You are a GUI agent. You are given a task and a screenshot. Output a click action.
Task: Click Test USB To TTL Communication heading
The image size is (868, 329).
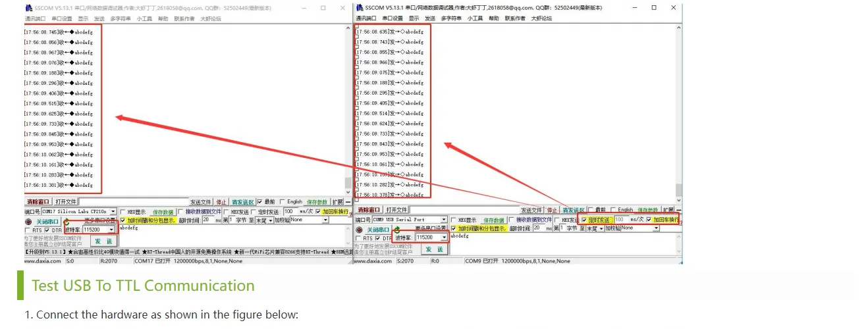click(x=143, y=286)
